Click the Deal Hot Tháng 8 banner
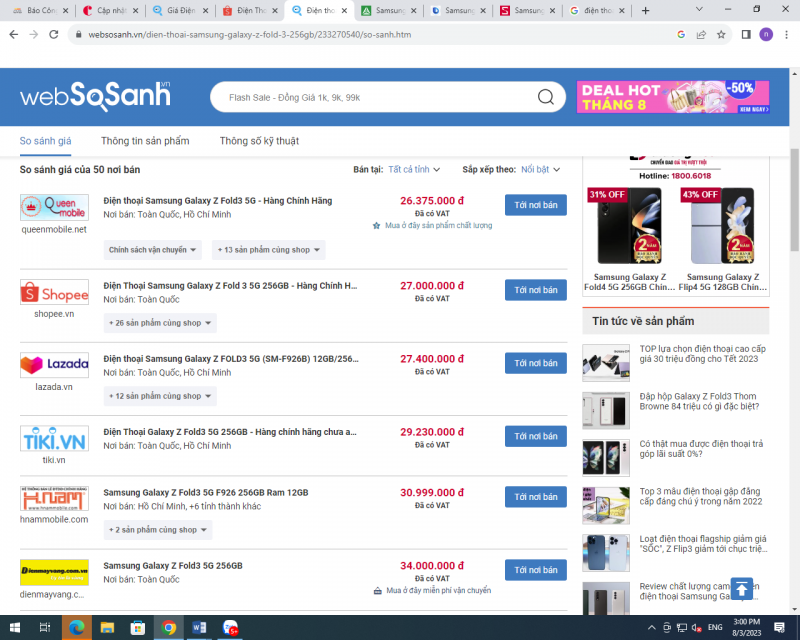The height and width of the screenshot is (640, 800). tap(672, 97)
